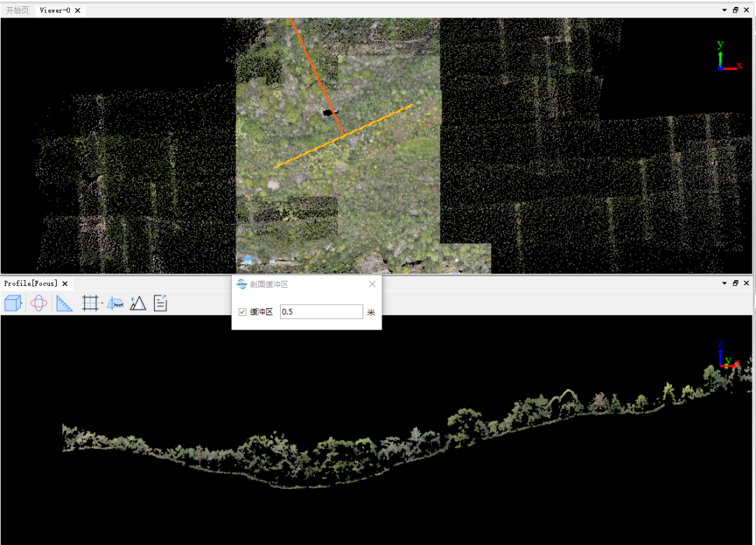Click the buffer value field showing 0.5
The height and width of the screenshot is (545, 756).
(321, 312)
